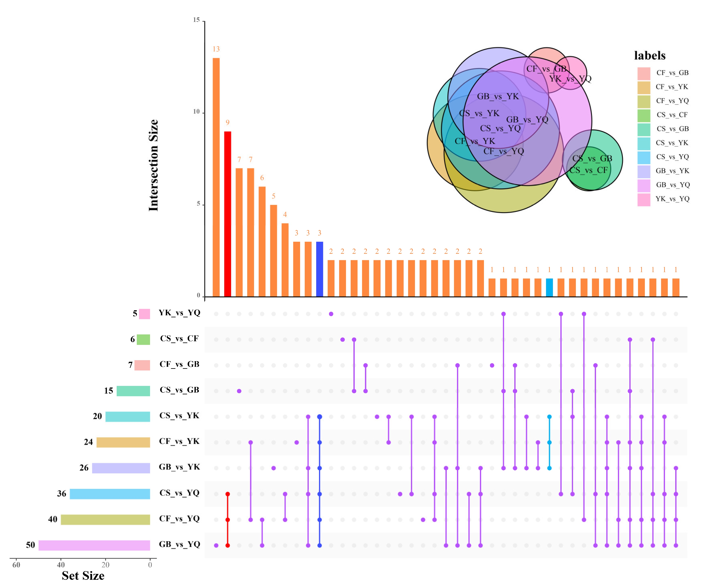Image resolution: width=706 pixels, height=588 pixels.
Task: Click the blue intersection bar labeled 3
Action: pos(319,269)
